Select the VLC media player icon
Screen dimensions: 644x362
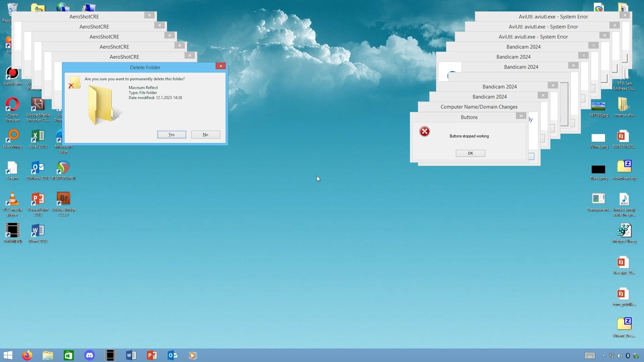(x=12, y=204)
